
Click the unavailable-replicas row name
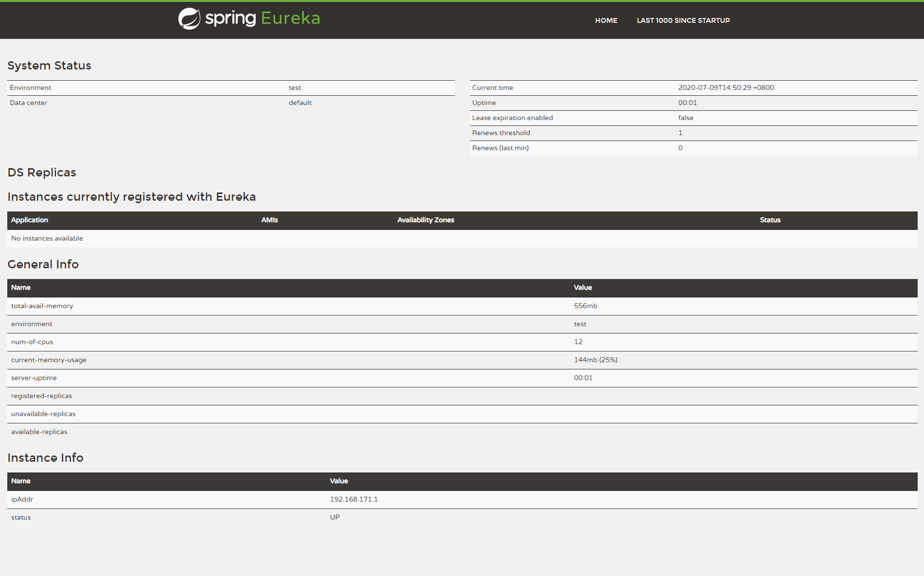[43, 414]
